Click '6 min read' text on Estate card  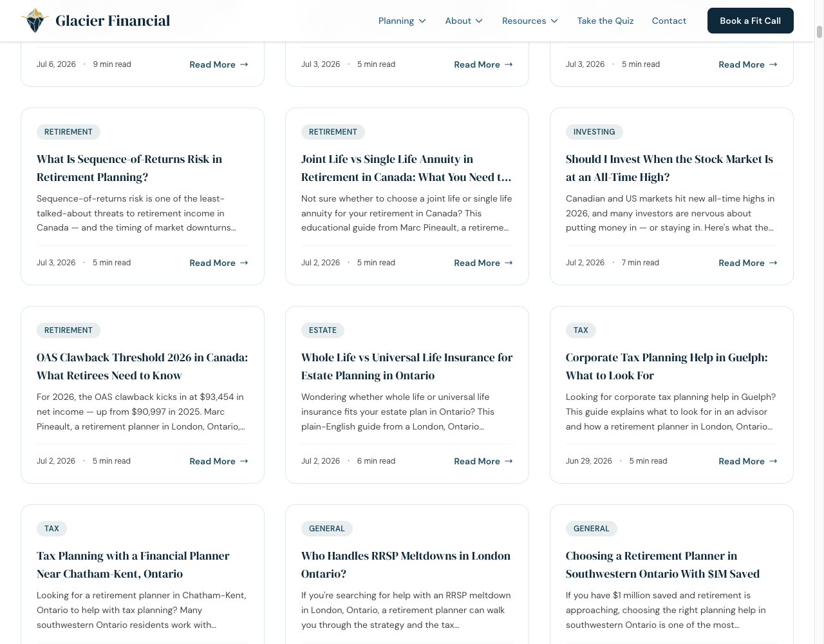point(376,461)
